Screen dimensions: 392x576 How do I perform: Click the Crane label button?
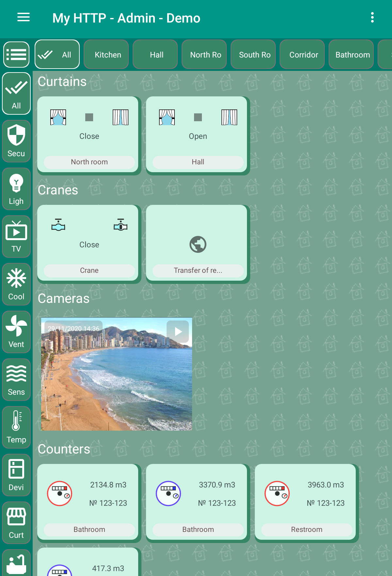point(89,271)
